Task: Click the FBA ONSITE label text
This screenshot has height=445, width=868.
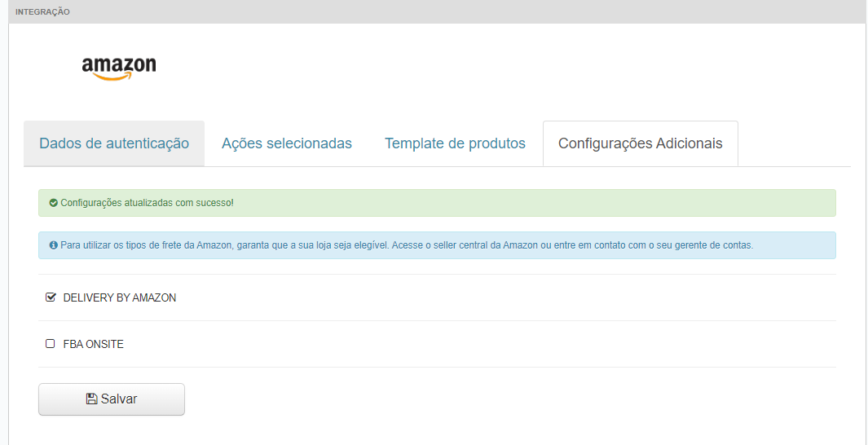Action: pos(94,344)
